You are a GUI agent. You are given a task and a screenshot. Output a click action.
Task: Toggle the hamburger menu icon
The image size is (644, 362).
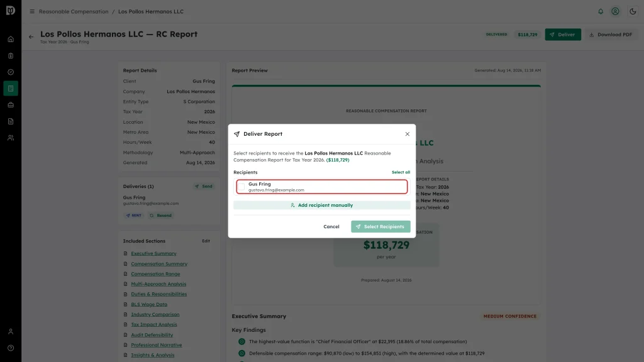(32, 11)
